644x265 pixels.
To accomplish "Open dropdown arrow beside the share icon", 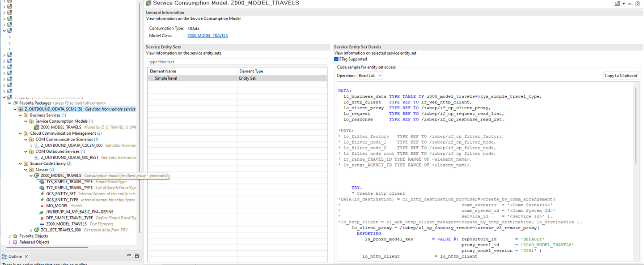I will click(x=623, y=4).
